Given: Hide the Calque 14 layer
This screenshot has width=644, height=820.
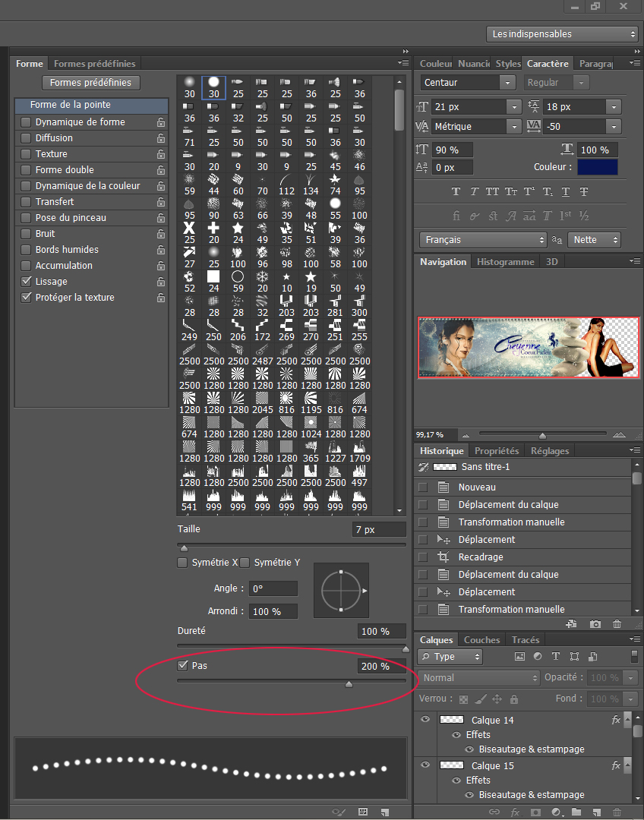Looking at the screenshot, I should (x=425, y=720).
